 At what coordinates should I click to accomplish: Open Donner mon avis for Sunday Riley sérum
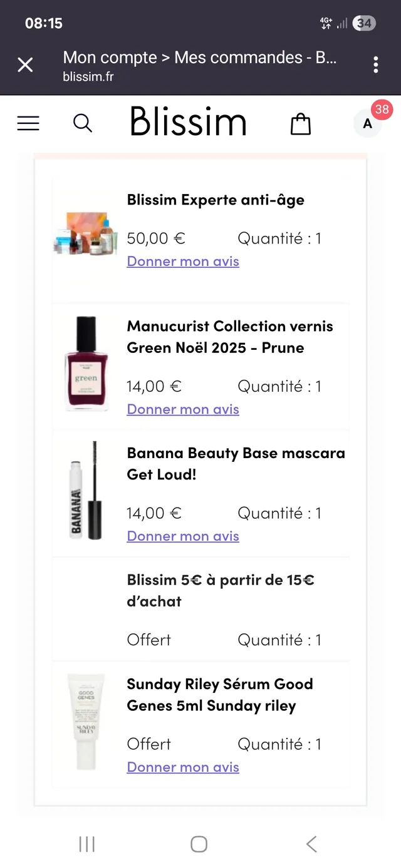(183, 767)
